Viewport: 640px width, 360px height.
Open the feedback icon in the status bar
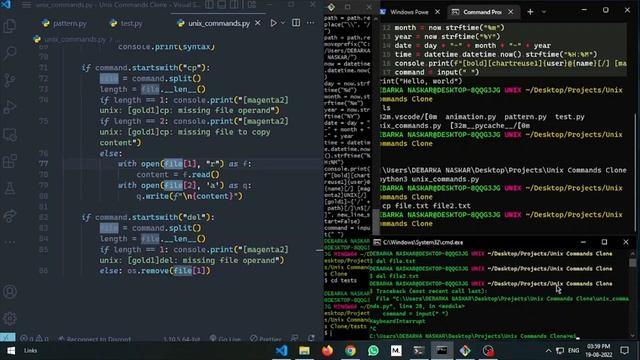[295, 338]
